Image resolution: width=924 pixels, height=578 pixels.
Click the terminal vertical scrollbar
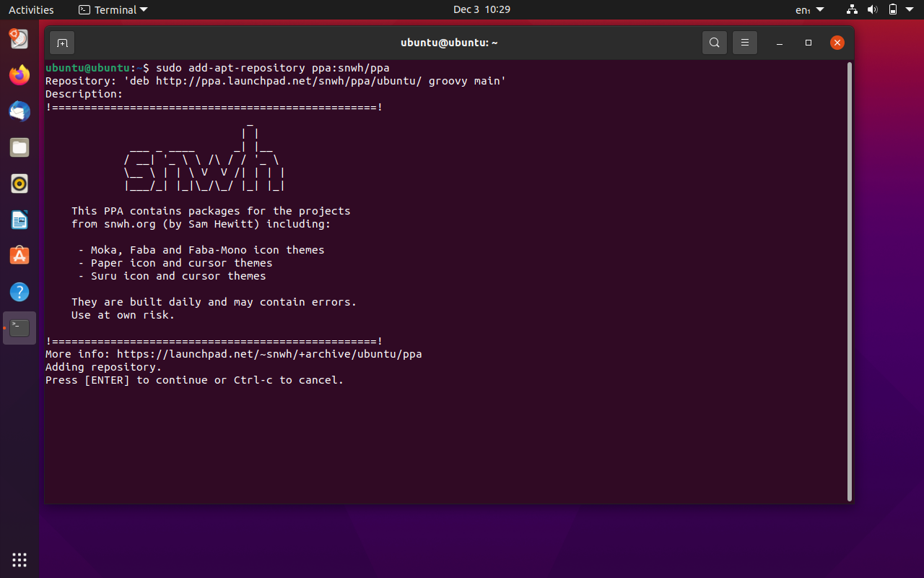pos(850,281)
